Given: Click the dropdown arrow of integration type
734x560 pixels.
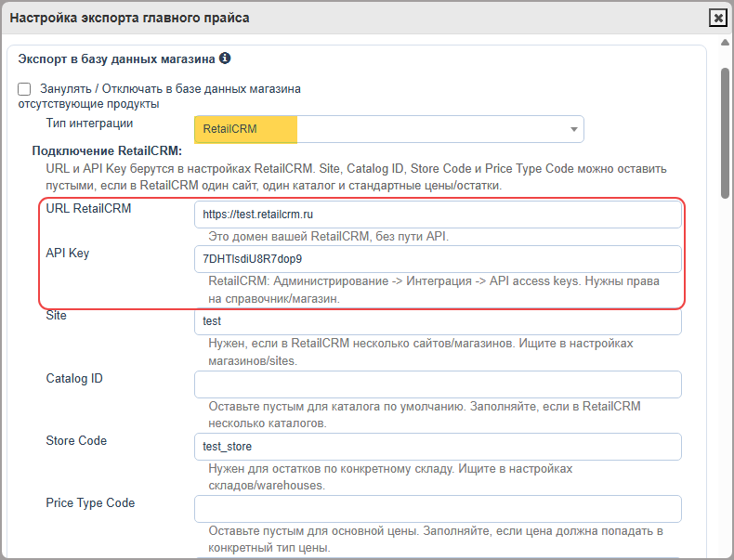Looking at the screenshot, I should pos(574,130).
